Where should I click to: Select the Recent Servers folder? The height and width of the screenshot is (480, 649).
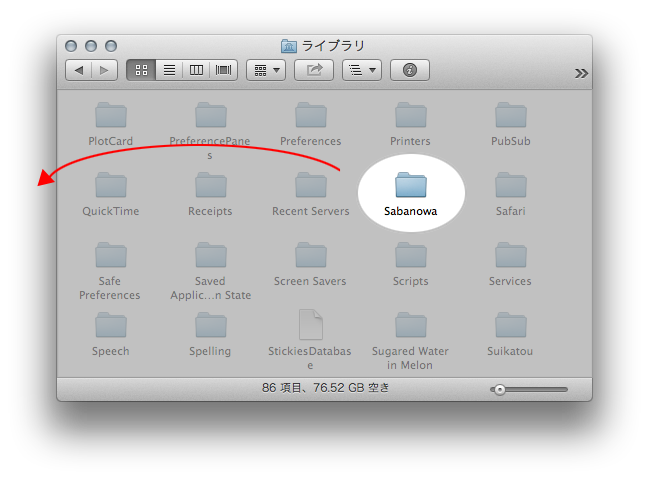click(311, 185)
